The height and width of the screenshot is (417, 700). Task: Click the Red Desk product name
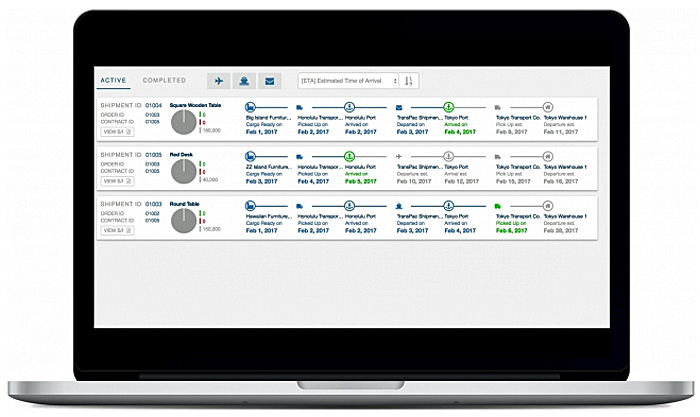181,154
